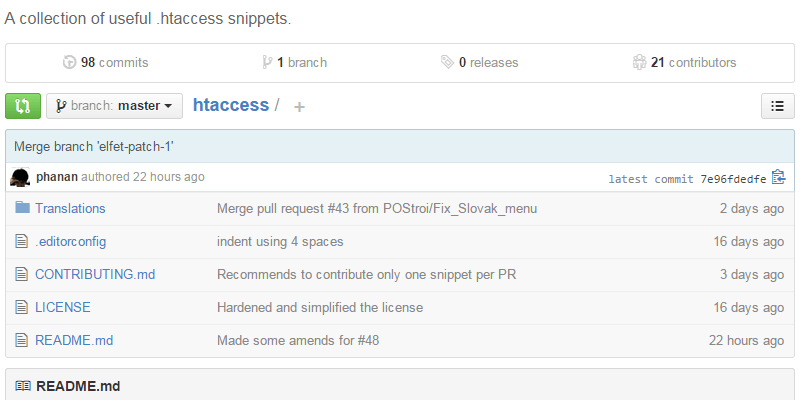
Task: Open the 1 branch tab
Action: [x=301, y=62]
